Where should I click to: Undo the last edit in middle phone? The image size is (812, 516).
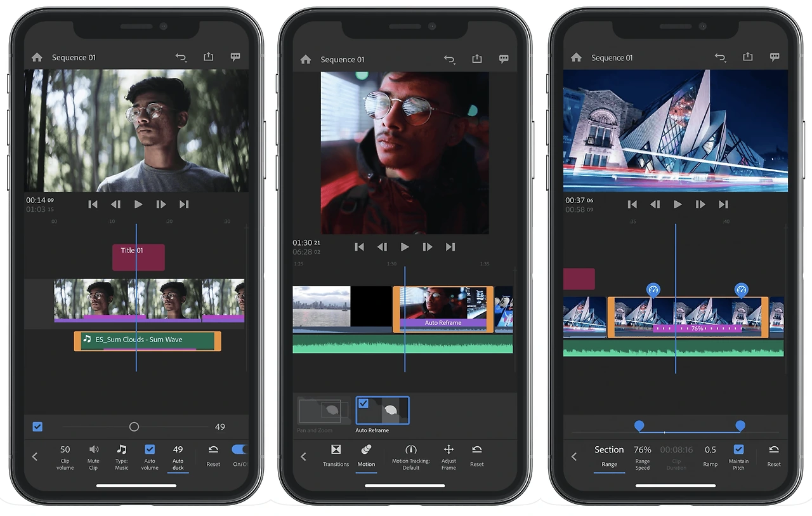coord(450,59)
